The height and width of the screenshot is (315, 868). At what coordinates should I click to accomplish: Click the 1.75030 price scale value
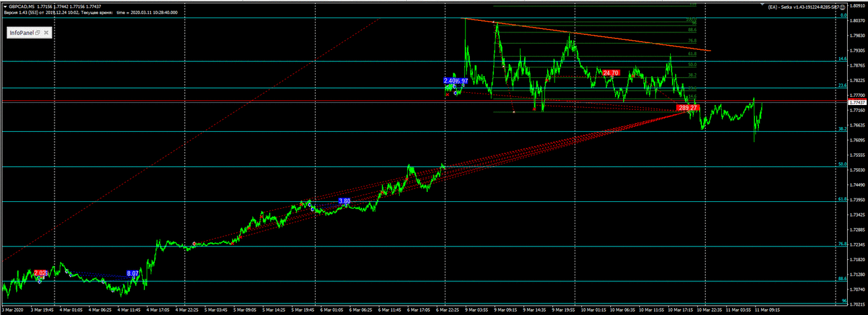tap(857, 170)
